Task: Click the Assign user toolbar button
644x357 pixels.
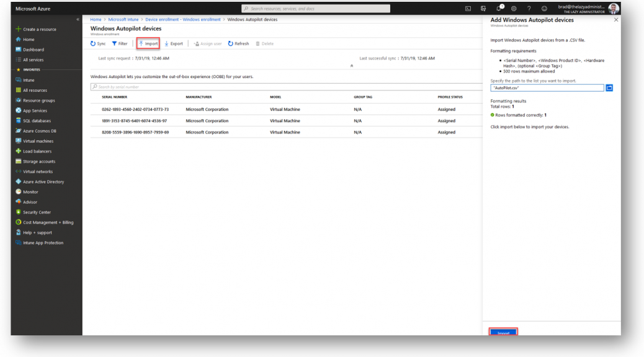Action: pyautogui.click(x=208, y=43)
